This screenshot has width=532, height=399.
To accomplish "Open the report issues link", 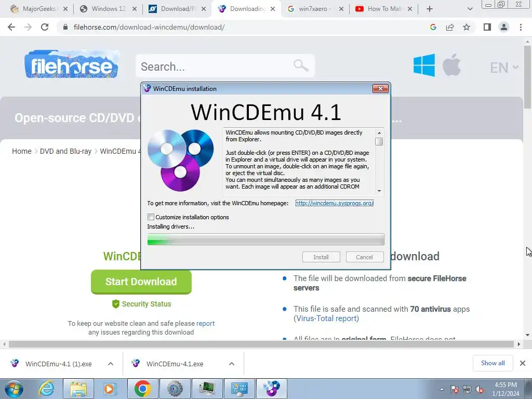I will 205,323.
